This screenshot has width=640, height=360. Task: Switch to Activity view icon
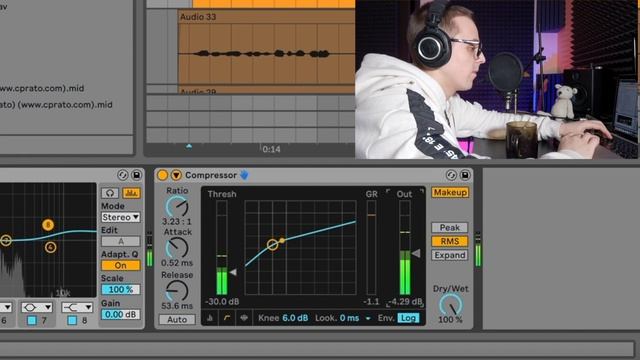pyautogui.click(x=244, y=318)
